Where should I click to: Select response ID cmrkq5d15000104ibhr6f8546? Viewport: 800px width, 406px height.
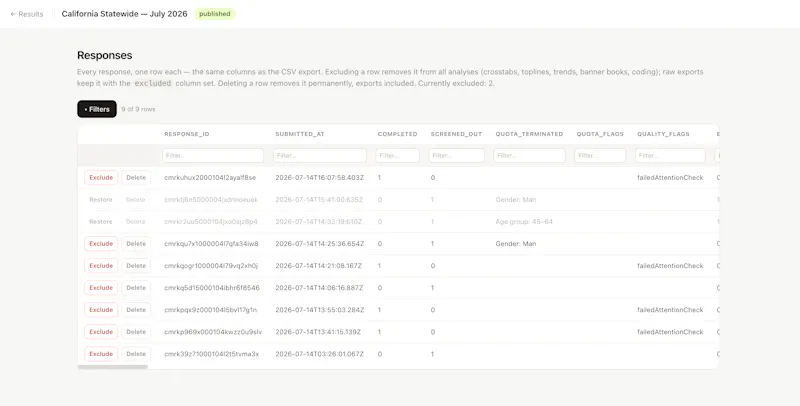212,288
